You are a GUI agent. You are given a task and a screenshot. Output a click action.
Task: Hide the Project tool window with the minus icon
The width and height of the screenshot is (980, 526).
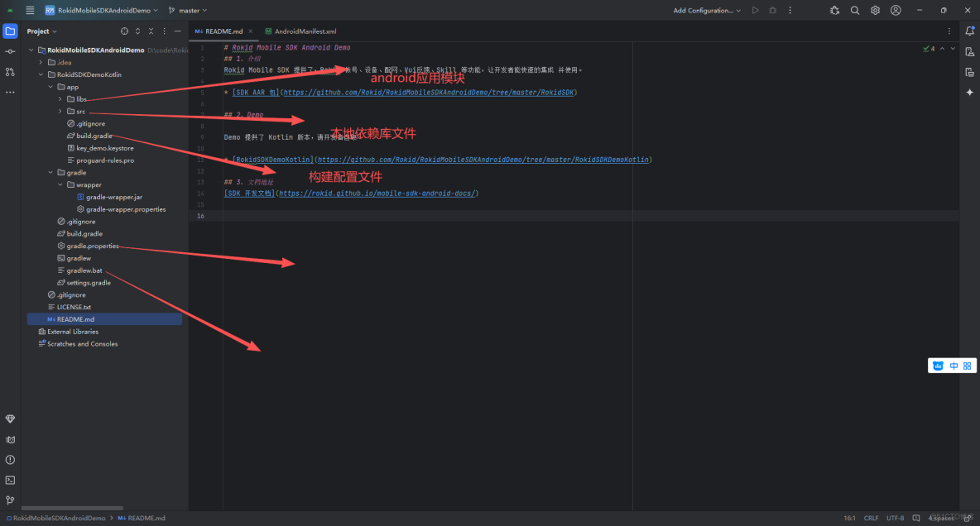tap(177, 31)
